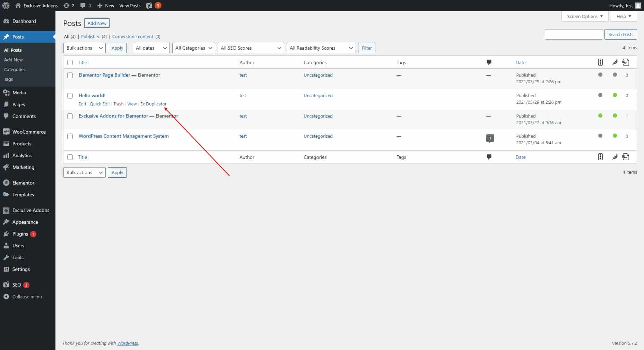Viewport: 644px width, 350px height.
Task: Click the Tools wrench icon
Action: click(6, 257)
